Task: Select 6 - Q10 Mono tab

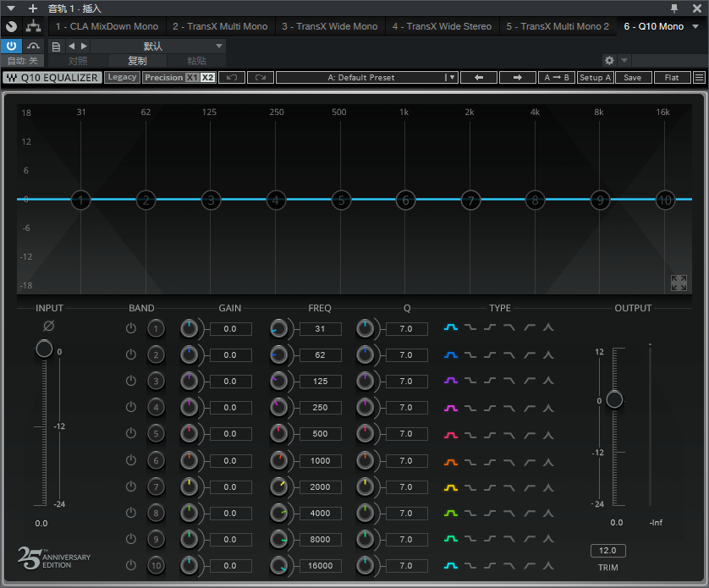Action: (x=654, y=26)
